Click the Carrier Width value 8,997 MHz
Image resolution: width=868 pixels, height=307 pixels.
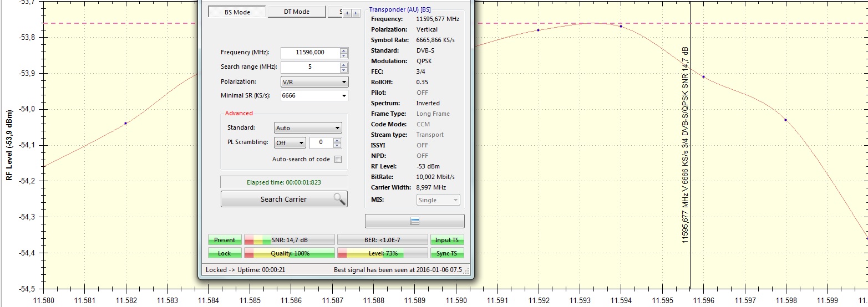click(432, 187)
